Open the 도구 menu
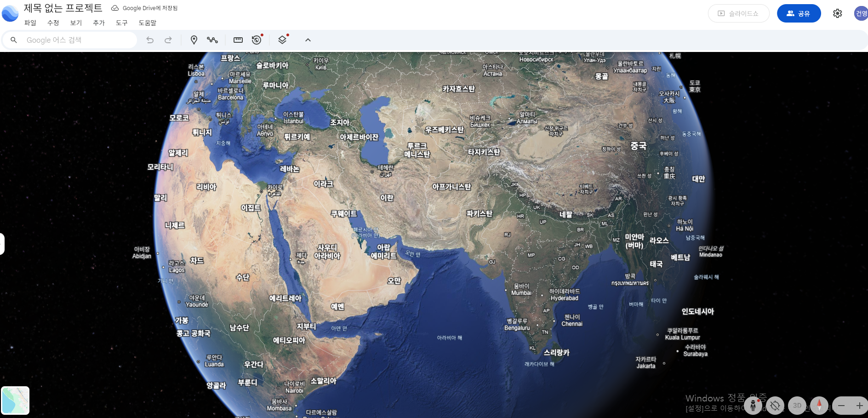This screenshot has width=868, height=418. (122, 23)
